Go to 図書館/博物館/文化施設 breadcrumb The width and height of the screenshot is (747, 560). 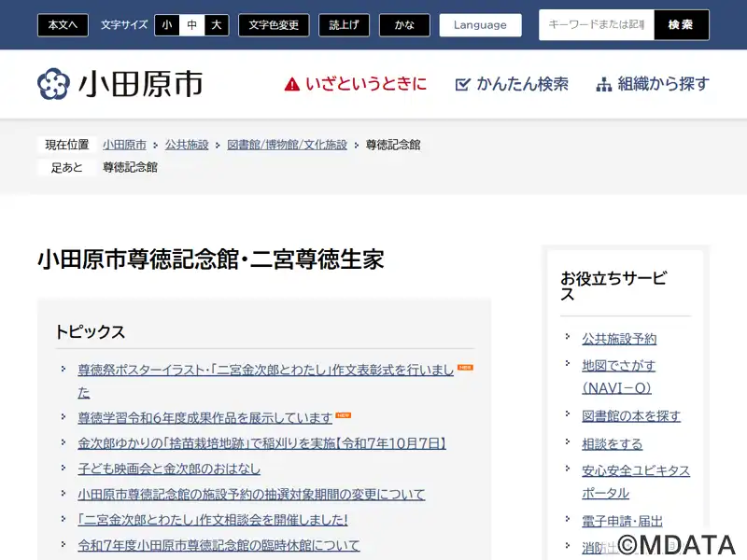pyautogui.click(x=287, y=145)
